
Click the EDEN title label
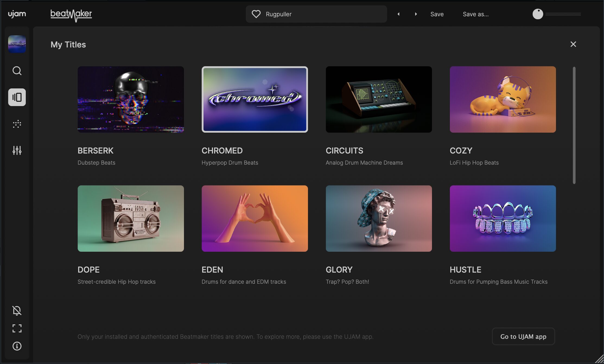click(x=212, y=270)
